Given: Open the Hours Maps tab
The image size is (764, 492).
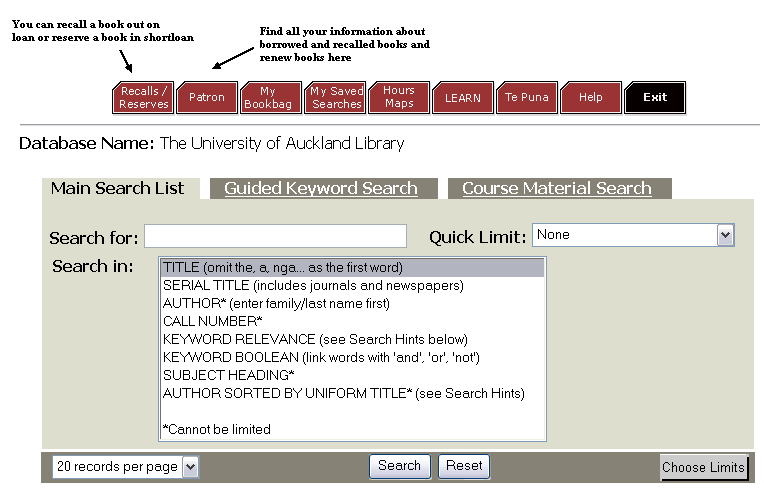Looking at the screenshot, I should pyautogui.click(x=399, y=97).
